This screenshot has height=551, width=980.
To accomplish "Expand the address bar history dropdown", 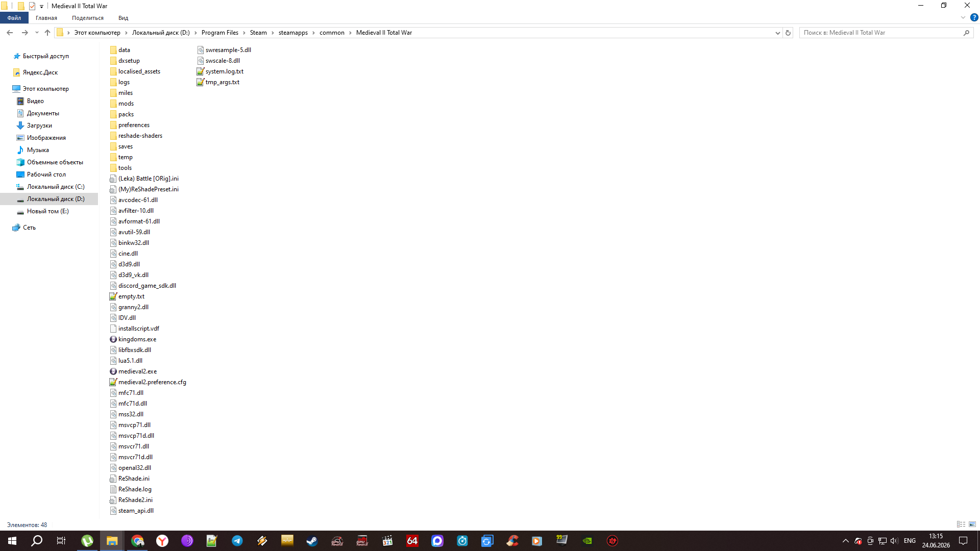I will tap(777, 33).
